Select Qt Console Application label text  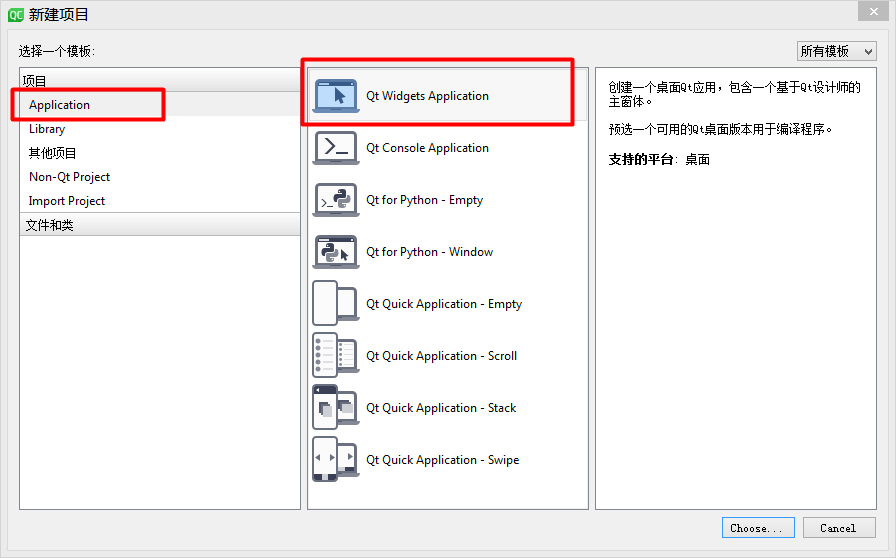[x=427, y=148]
